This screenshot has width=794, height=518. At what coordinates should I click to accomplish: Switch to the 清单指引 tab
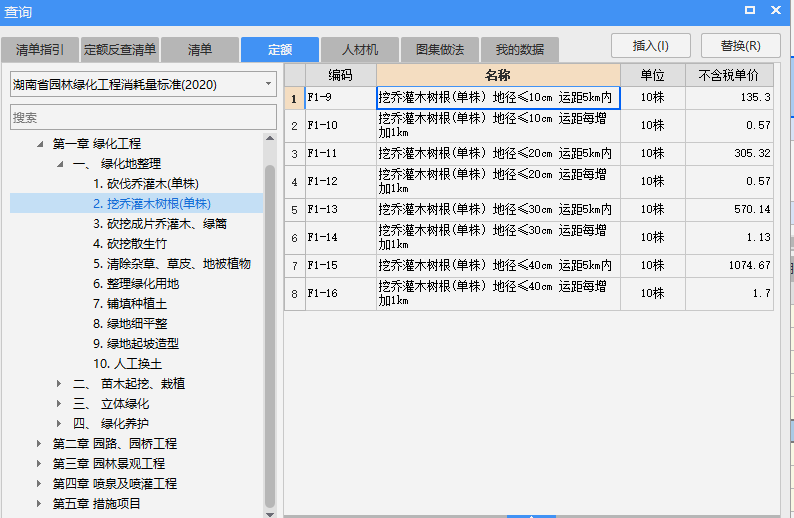(x=40, y=50)
